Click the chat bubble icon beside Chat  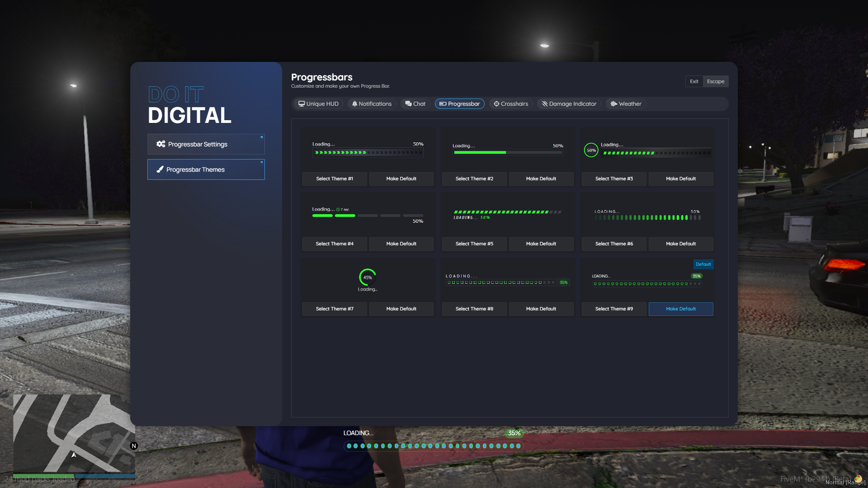point(408,103)
